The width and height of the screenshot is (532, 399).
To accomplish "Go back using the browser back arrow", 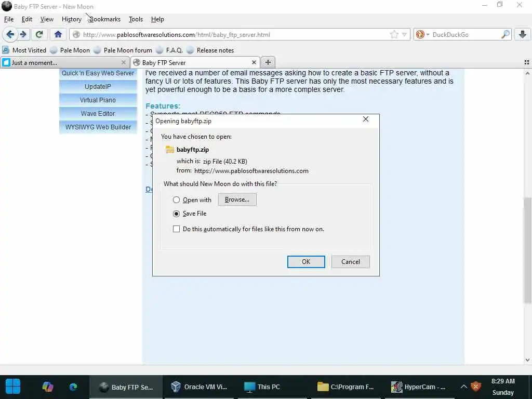I will point(10,34).
